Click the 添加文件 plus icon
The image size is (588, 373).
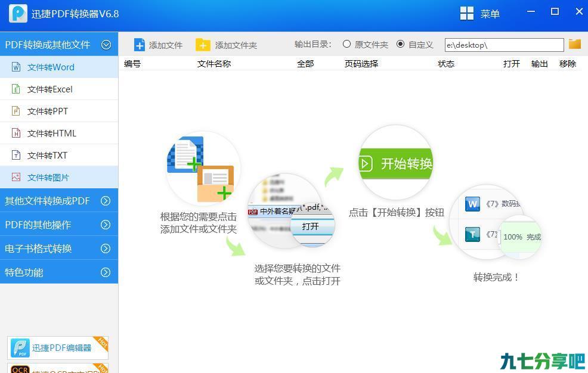[x=139, y=45]
